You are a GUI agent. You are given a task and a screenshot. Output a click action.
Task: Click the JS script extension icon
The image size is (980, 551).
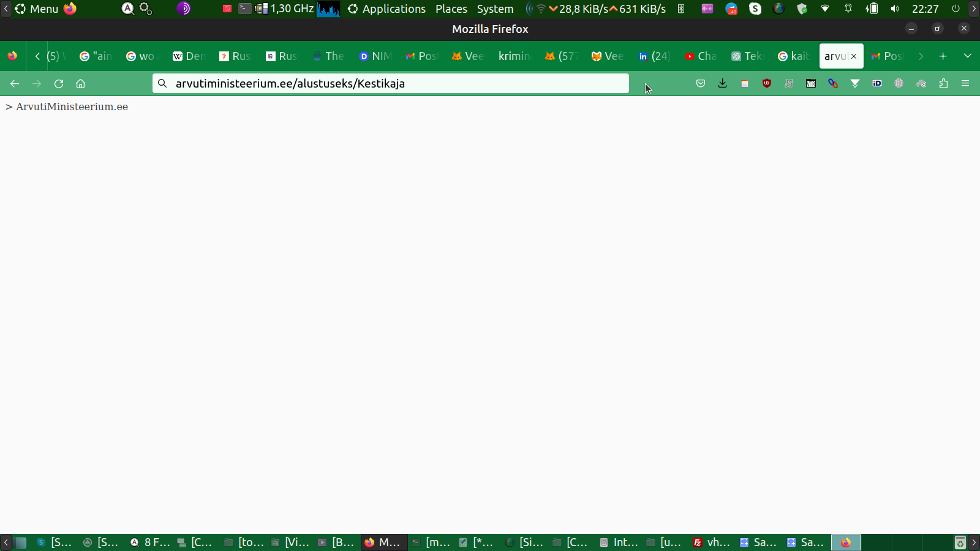pyautogui.click(x=789, y=84)
